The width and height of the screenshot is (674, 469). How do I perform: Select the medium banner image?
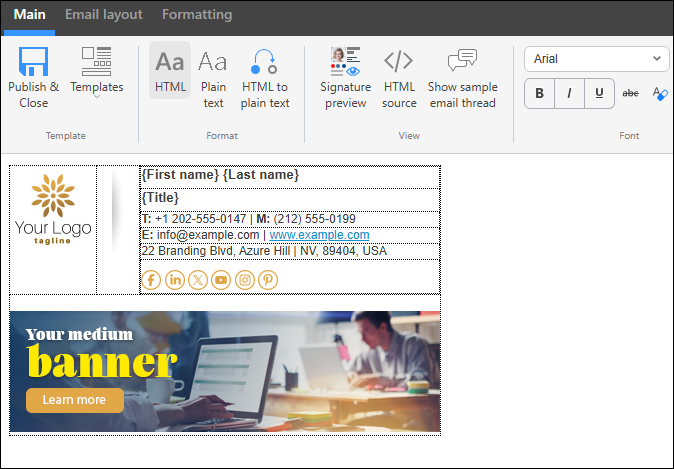(x=225, y=371)
